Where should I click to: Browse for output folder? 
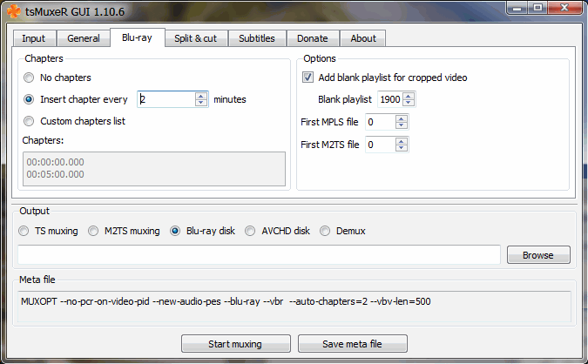click(537, 255)
